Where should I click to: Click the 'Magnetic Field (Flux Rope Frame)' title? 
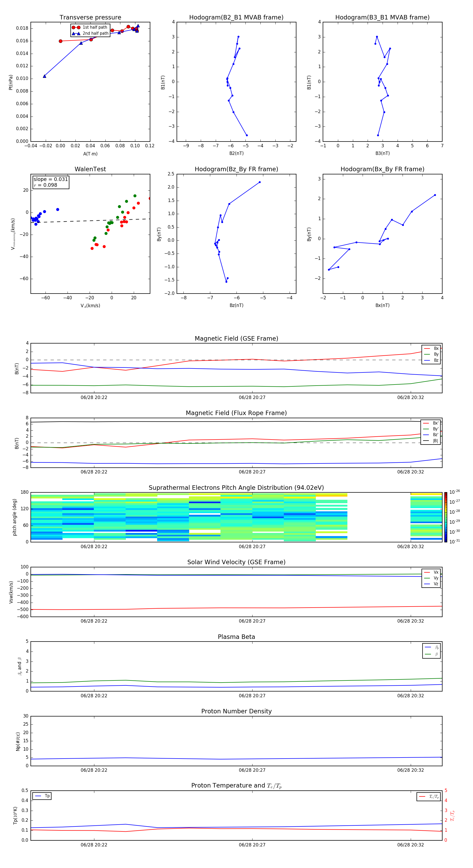click(x=236, y=413)
